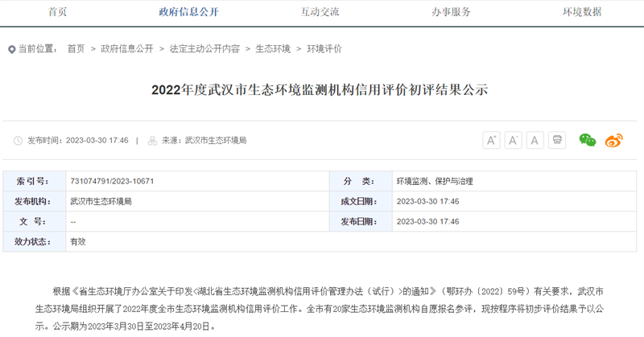
Task: Click the 分类 label cell
Action: tap(361, 181)
